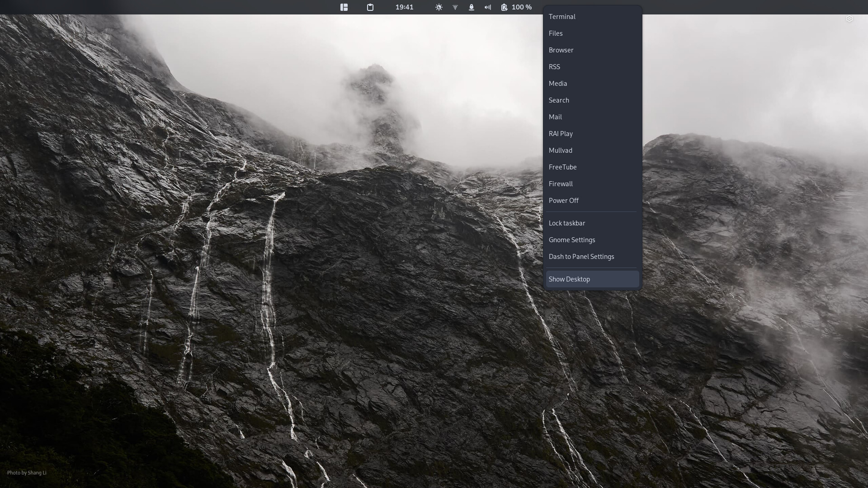
Task: Click the VPN lock status icon
Action: [x=472, y=7]
